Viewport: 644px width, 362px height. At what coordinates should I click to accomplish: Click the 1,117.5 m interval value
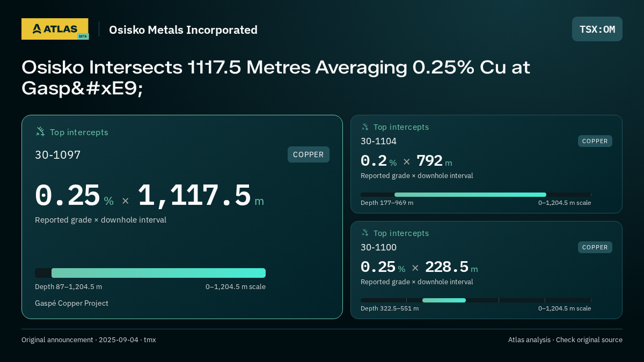[x=201, y=196]
